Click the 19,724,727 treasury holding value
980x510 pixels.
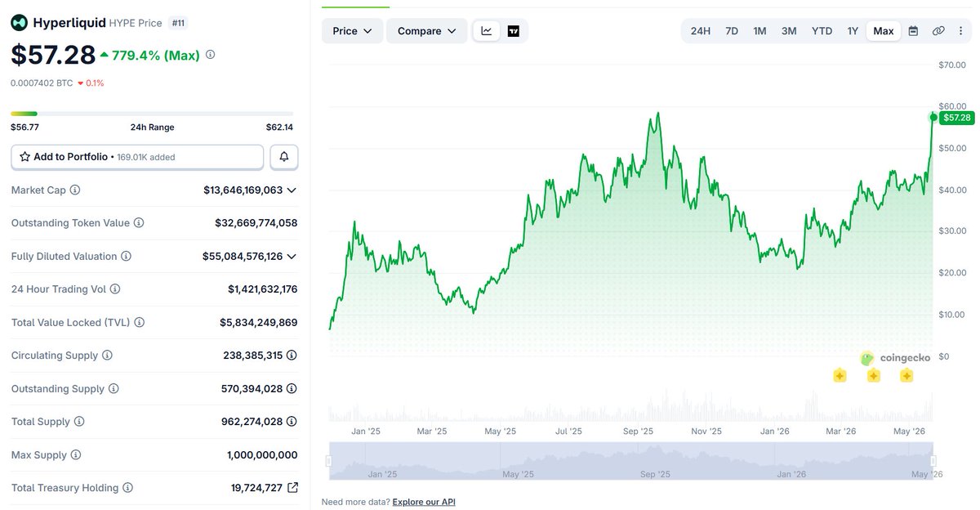click(x=256, y=488)
